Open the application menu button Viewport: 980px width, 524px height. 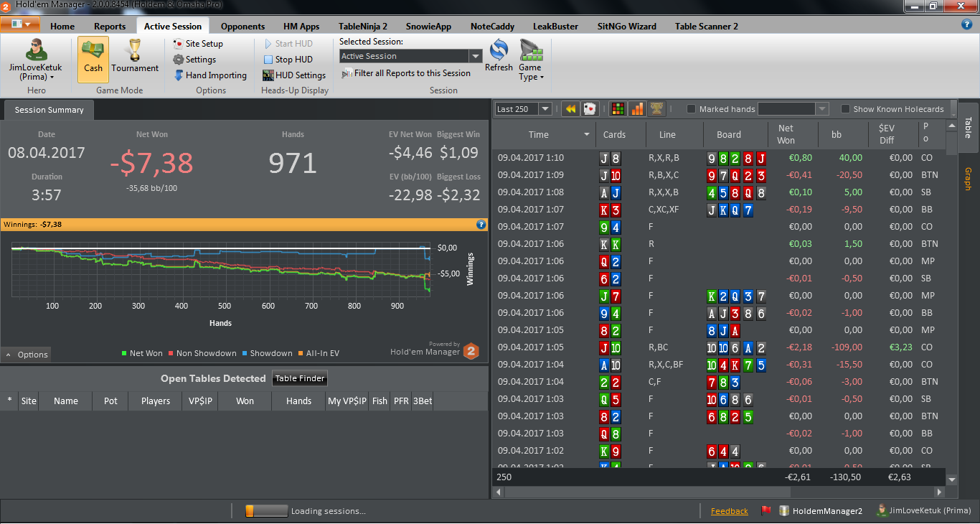[20, 24]
